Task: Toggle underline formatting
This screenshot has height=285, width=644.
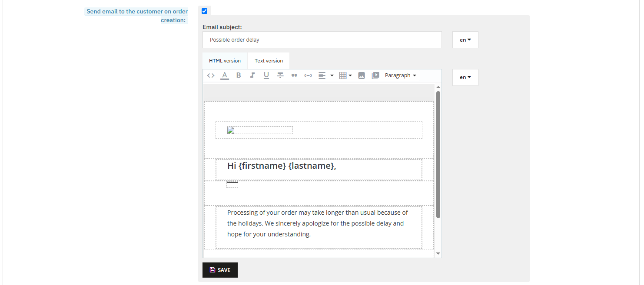Action: tap(266, 75)
